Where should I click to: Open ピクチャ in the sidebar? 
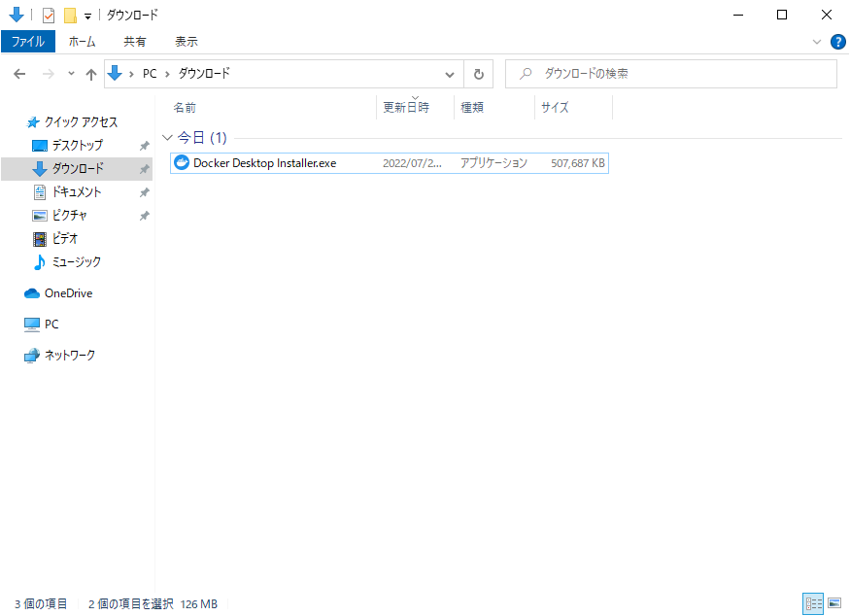69,216
